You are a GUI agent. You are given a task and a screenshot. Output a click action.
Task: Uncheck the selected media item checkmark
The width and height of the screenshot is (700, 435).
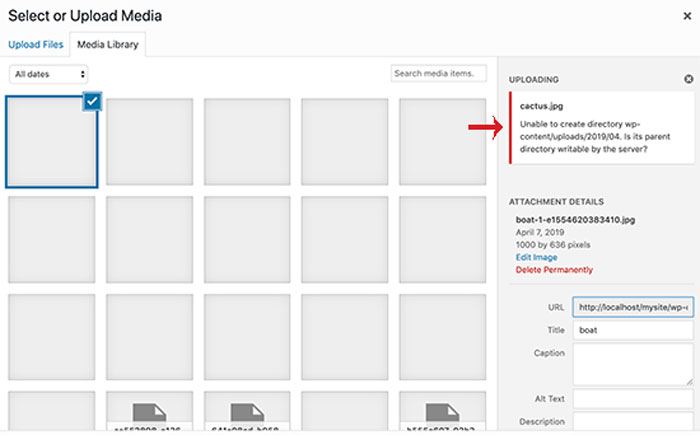tap(91, 104)
